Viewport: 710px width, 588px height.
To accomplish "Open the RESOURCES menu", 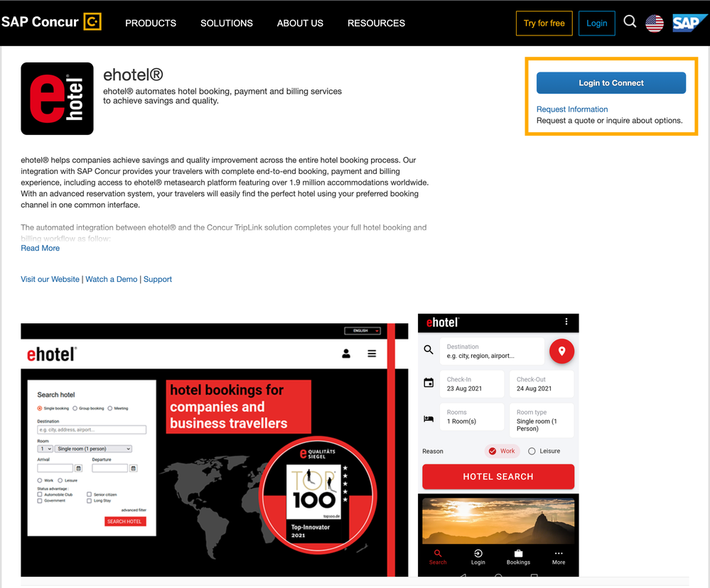I will tap(376, 23).
